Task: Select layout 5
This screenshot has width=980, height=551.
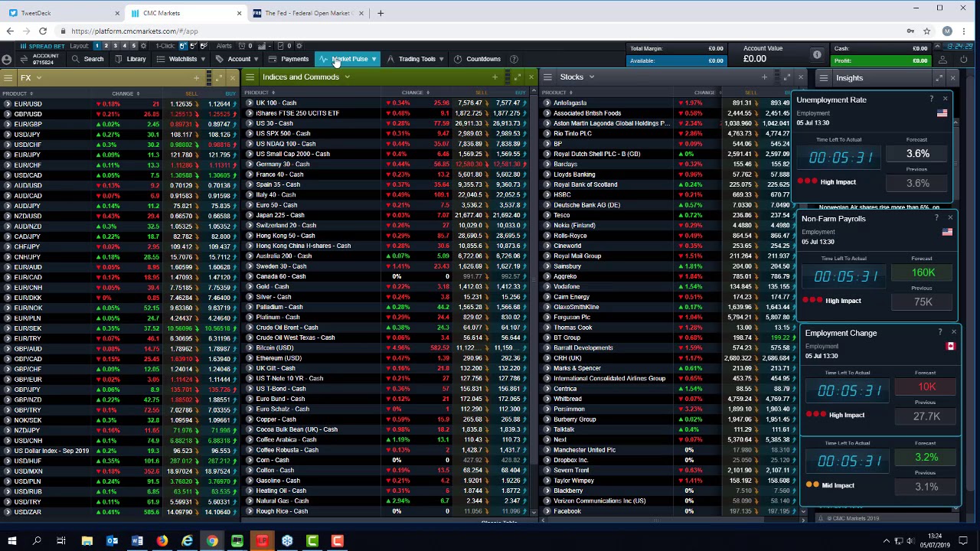Action: click(133, 46)
